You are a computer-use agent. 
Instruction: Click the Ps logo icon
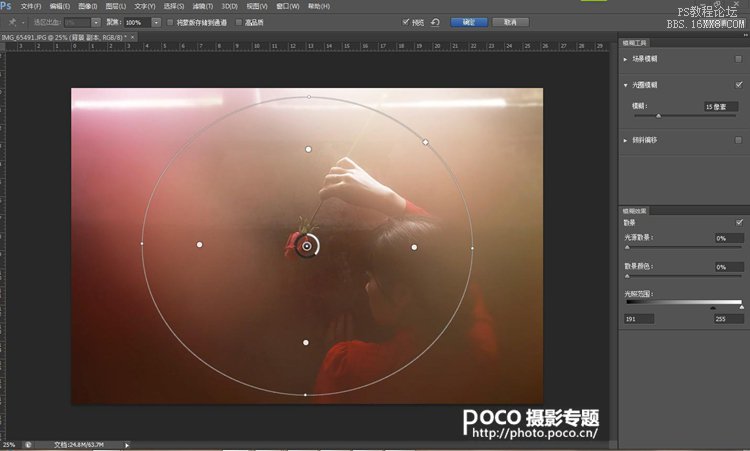pos(6,5)
